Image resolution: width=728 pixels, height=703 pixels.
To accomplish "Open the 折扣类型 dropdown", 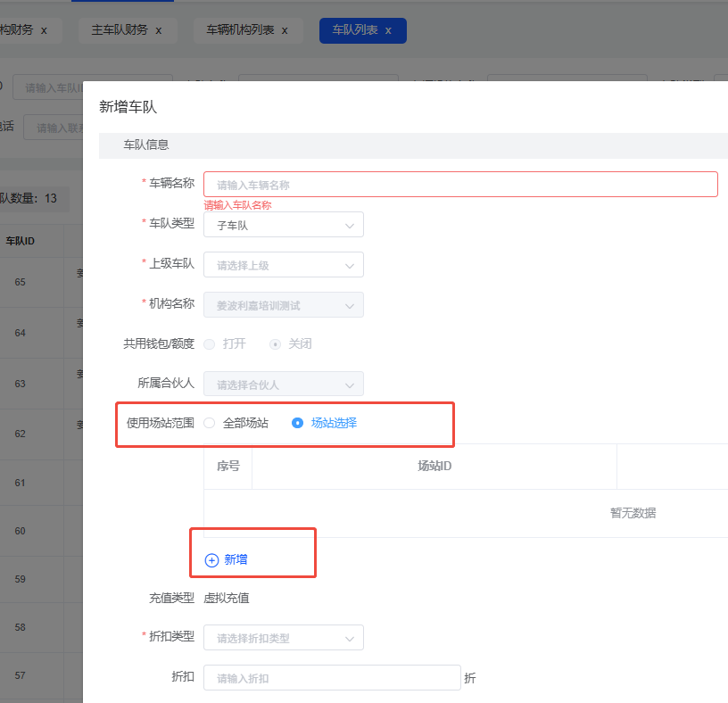I will pyautogui.click(x=284, y=638).
